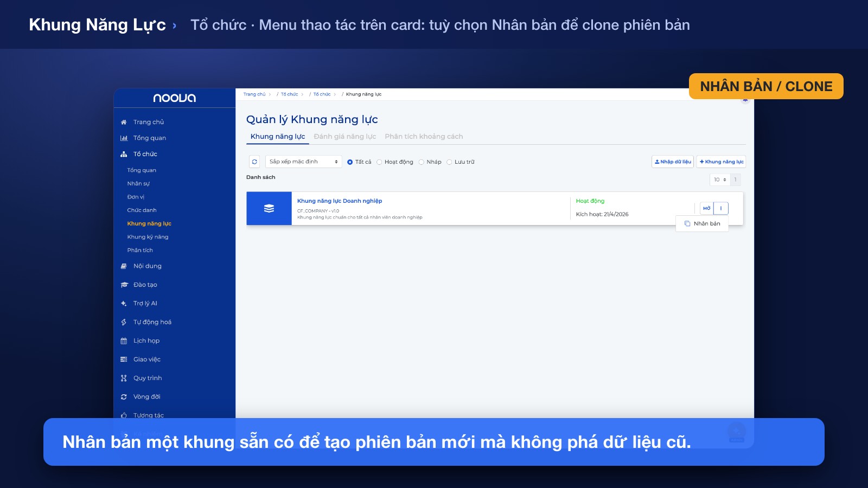
Task: Open Tổng quan sub-item under Tổ chức
Action: point(142,170)
